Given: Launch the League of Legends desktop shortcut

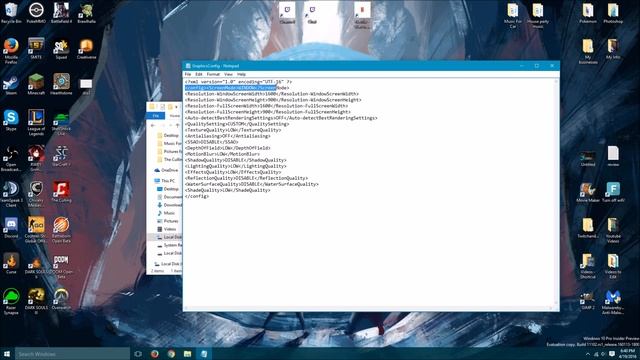Looking at the screenshot, I should coord(36,122).
